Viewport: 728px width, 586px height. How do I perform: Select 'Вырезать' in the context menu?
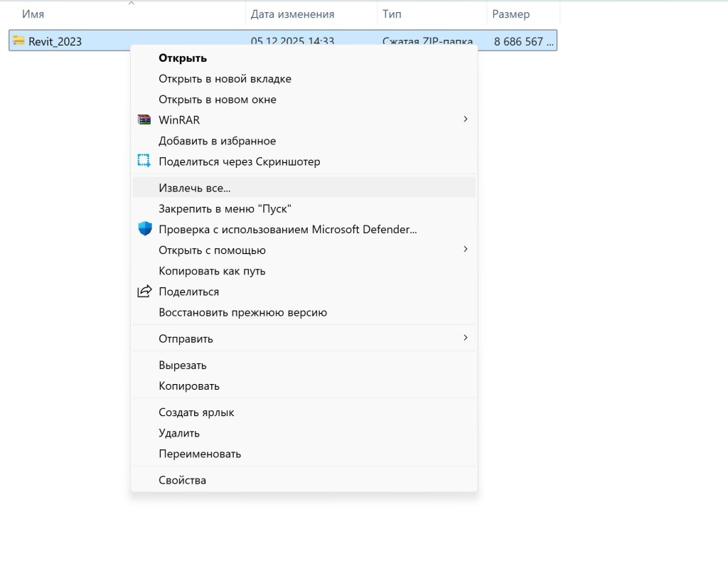click(x=304, y=365)
